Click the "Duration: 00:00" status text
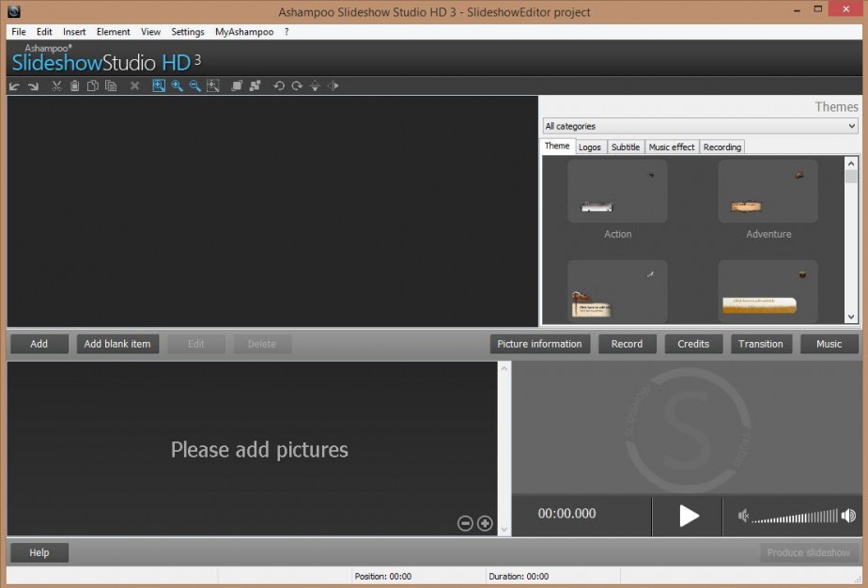The width and height of the screenshot is (868, 588). pyautogui.click(x=519, y=577)
